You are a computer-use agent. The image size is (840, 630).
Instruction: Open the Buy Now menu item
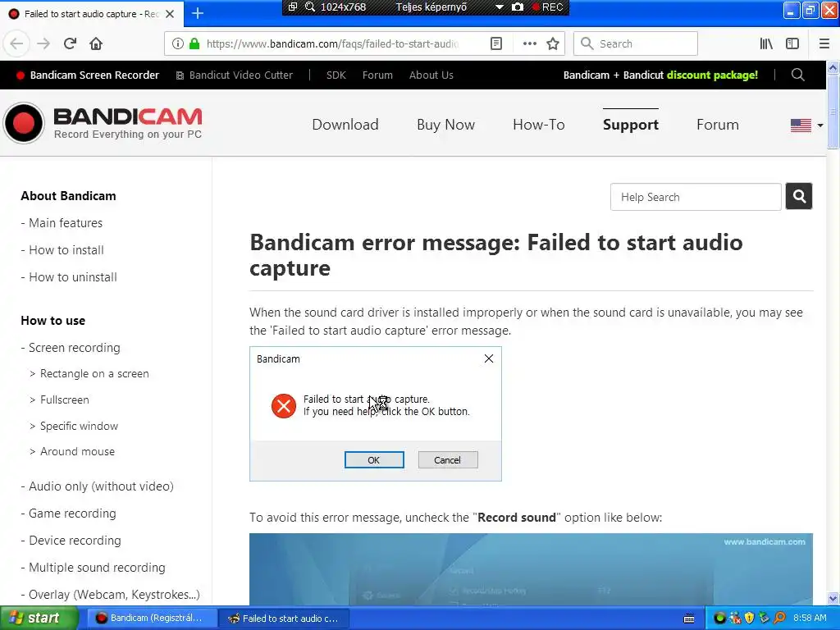click(x=445, y=125)
